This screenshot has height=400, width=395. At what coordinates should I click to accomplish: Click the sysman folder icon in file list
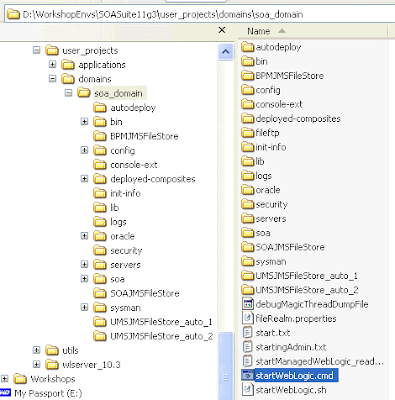pos(248,261)
